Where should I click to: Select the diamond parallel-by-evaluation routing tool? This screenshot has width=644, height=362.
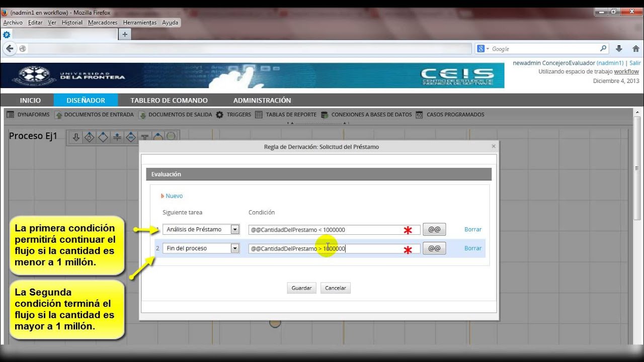tap(130, 137)
